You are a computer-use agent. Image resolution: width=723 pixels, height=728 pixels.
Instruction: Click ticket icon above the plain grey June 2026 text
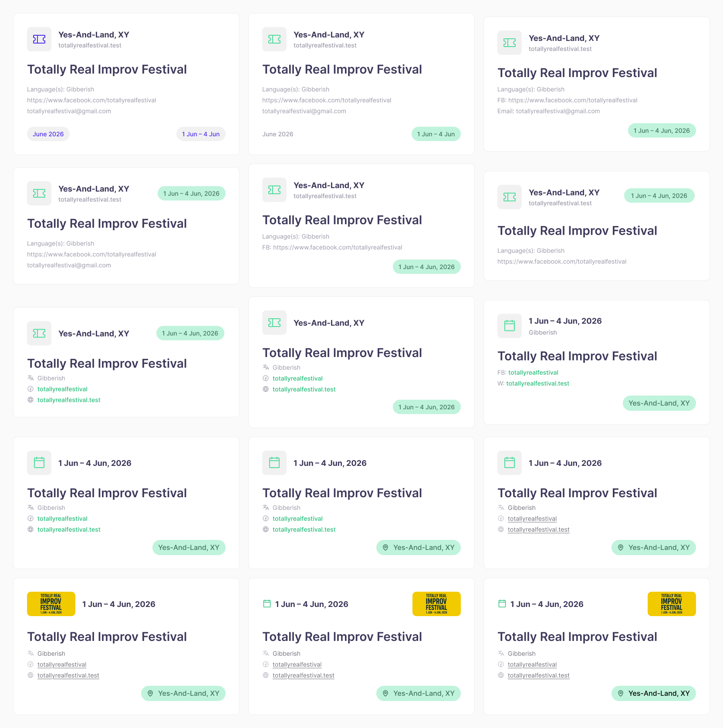(x=274, y=39)
